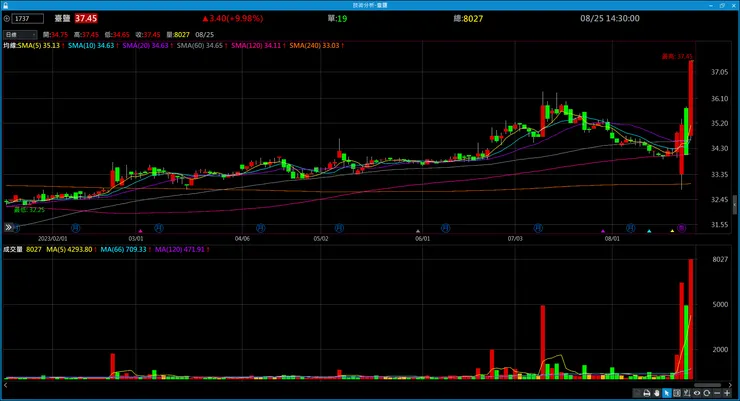Click the monthly marker right of 03/01
The width and height of the screenshot is (740, 401).
[159, 228]
